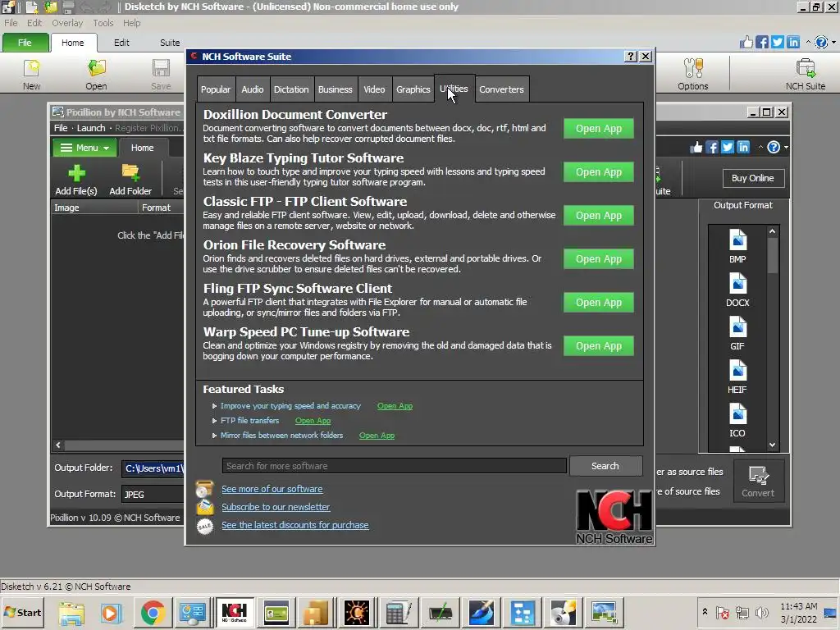Click Search button in suite dialog

(x=605, y=466)
